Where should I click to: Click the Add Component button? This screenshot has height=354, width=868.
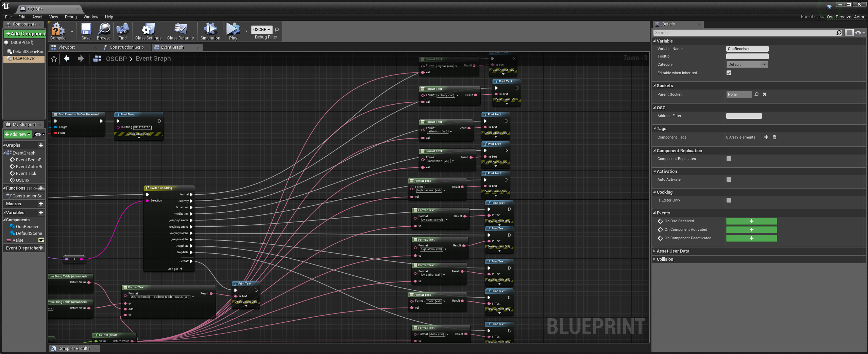click(25, 34)
